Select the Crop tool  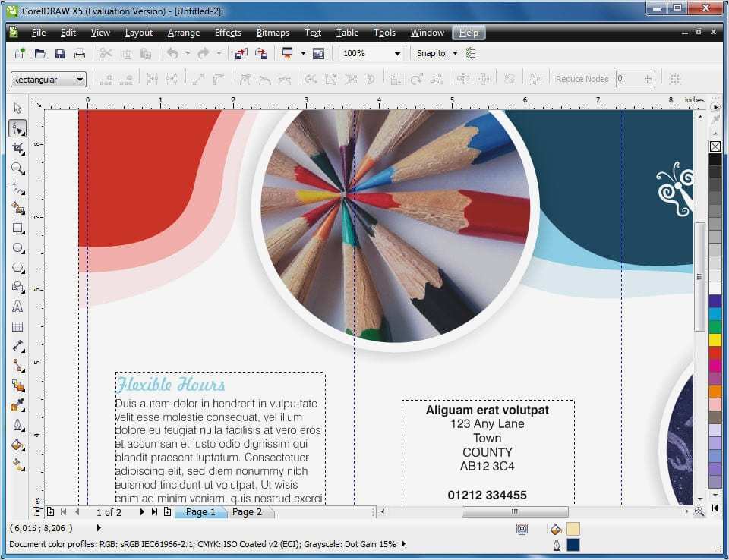pyautogui.click(x=17, y=148)
